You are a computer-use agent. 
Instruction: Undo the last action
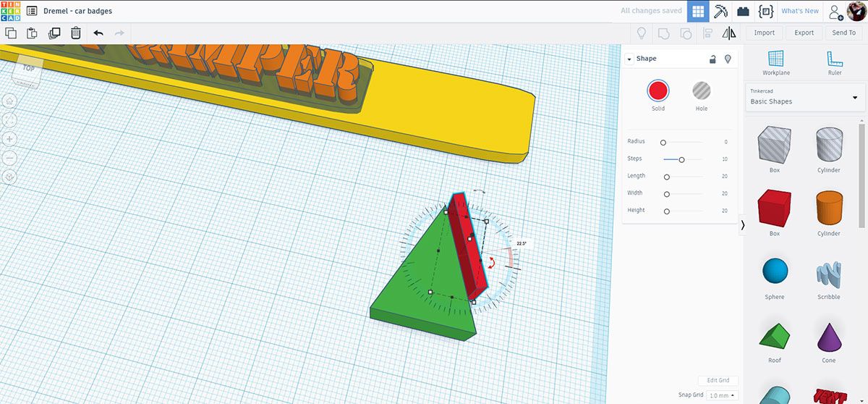pyautogui.click(x=98, y=33)
